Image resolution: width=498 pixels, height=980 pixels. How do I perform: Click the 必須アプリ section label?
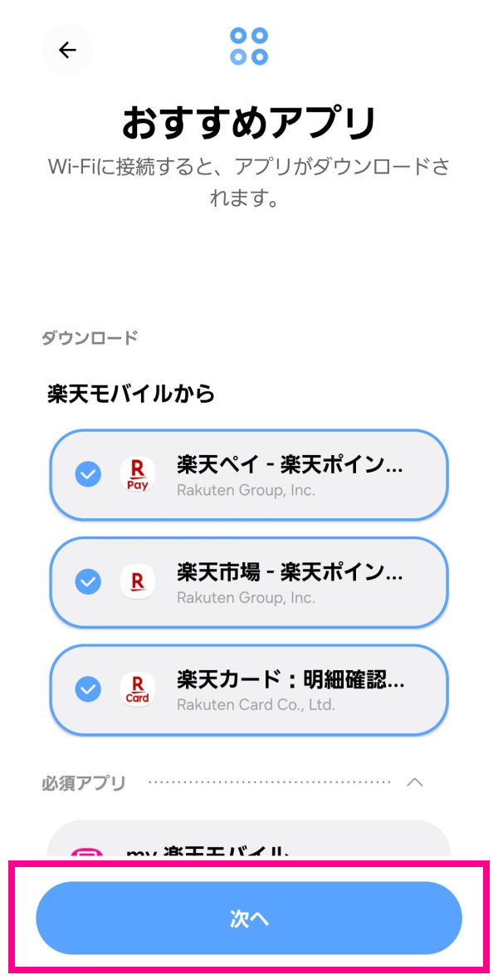[x=84, y=783]
